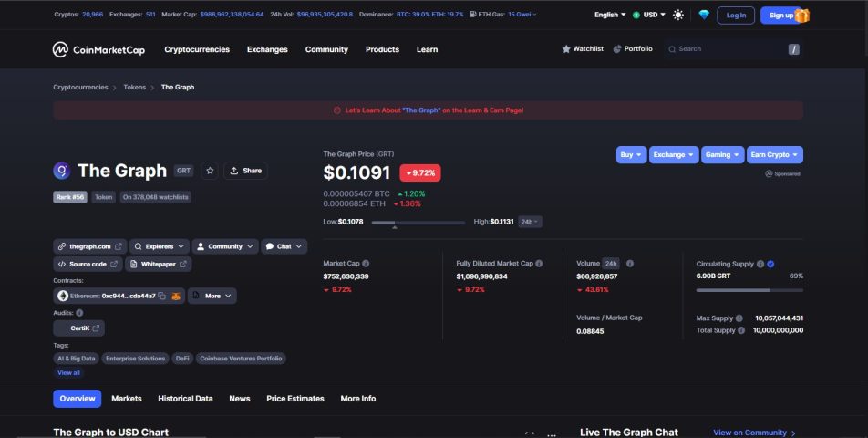Open the CertiK audit link
This screenshot has height=438, width=868.
(x=78, y=328)
